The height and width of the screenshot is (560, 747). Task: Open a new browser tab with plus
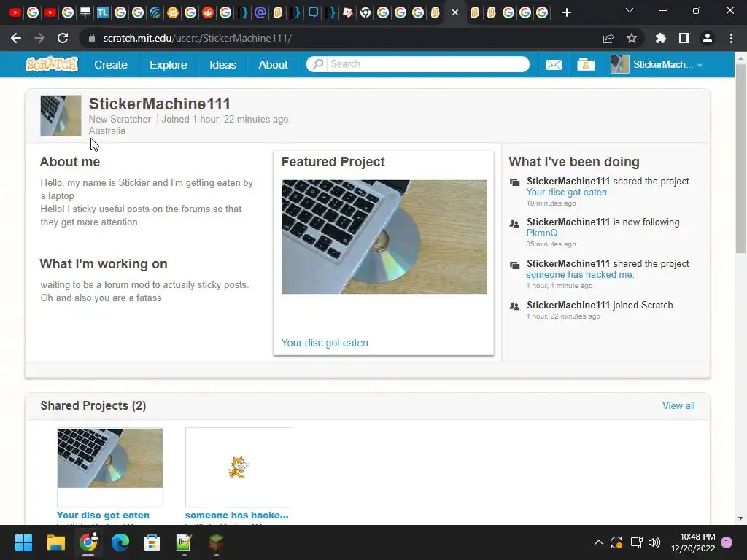pyautogui.click(x=566, y=12)
